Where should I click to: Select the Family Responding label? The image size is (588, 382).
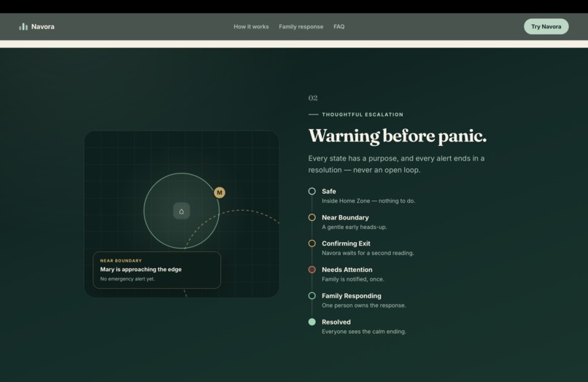(x=352, y=296)
